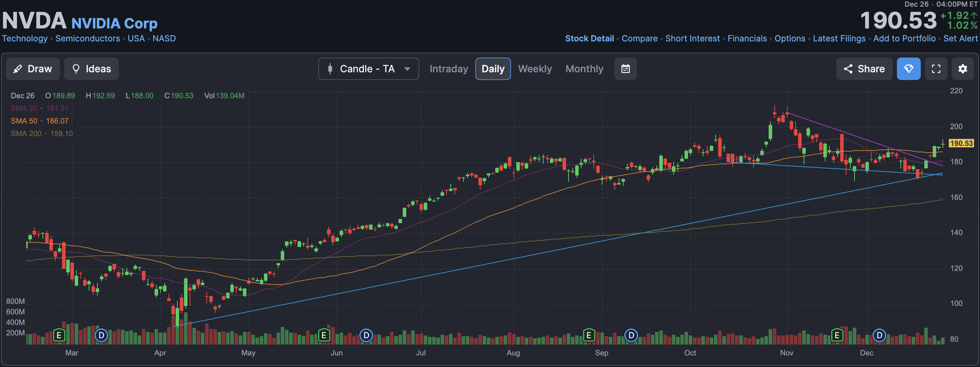Open Options page

pyautogui.click(x=790, y=39)
